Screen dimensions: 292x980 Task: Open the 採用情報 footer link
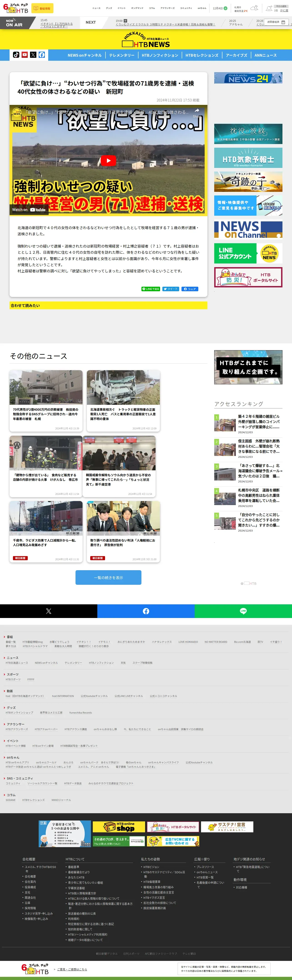[x=30, y=908]
